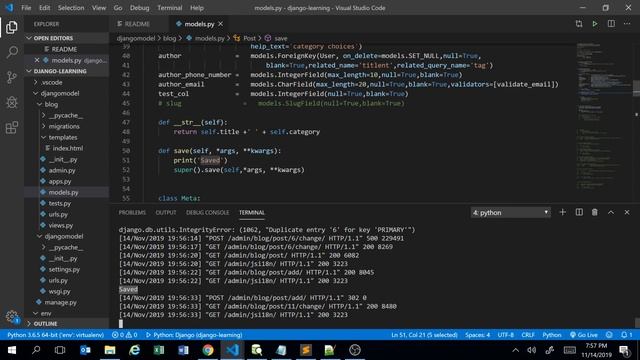Open the Terminal menu
Viewport: 640px width, 360px height.
pyautogui.click(x=170, y=8)
